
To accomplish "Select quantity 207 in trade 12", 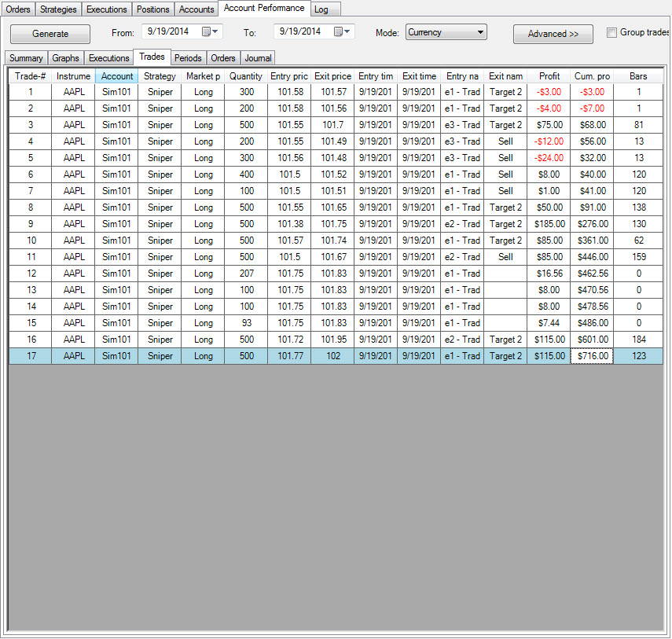I will (x=247, y=274).
